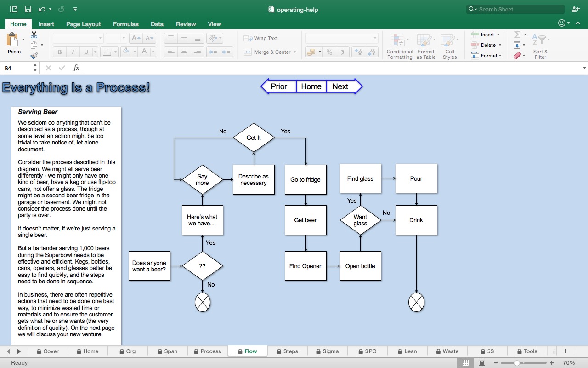
Task: Click the Middle Align icon
Action: 184,38
